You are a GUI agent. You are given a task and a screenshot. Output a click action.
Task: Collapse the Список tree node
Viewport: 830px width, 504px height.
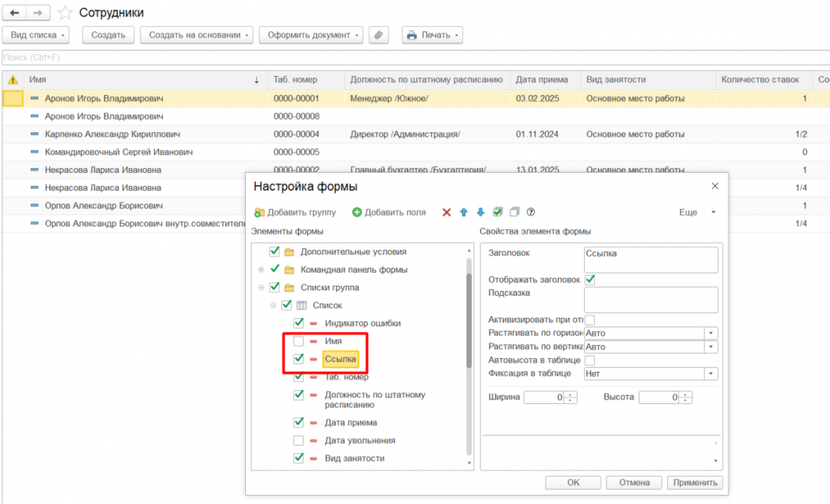[x=273, y=306]
